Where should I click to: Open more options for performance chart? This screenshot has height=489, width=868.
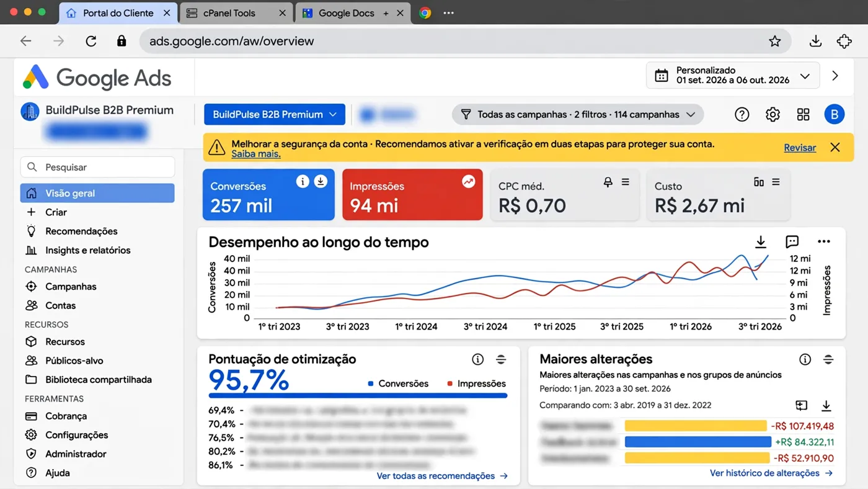pos(823,242)
